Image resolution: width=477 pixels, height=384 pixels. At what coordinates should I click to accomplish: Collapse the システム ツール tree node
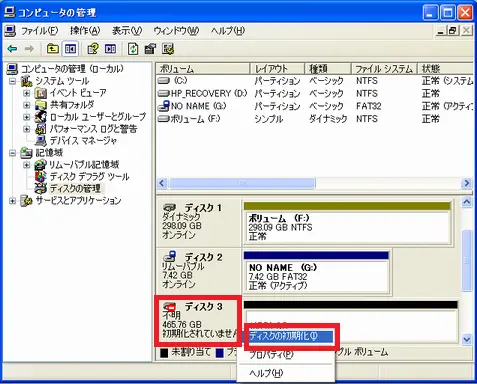pos(12,81)
